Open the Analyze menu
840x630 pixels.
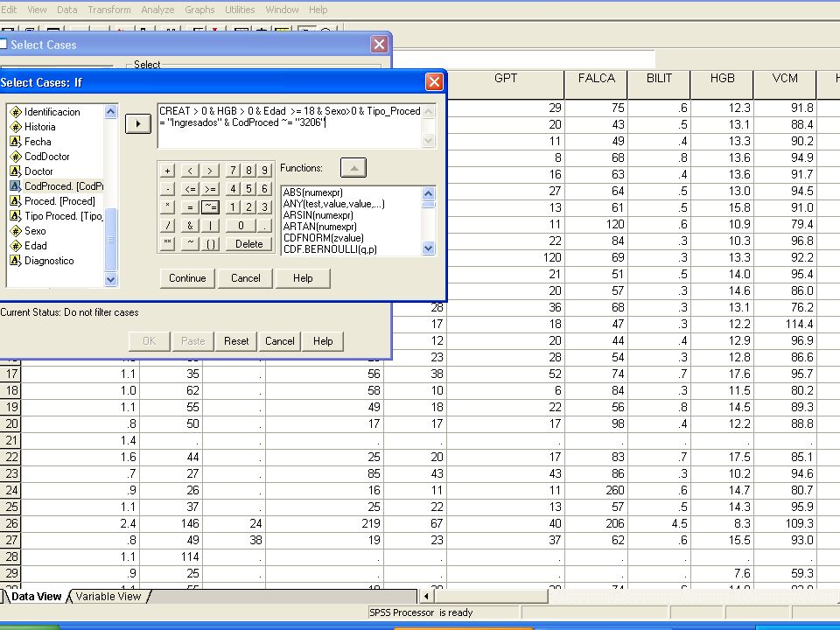(x=157, y=10)
